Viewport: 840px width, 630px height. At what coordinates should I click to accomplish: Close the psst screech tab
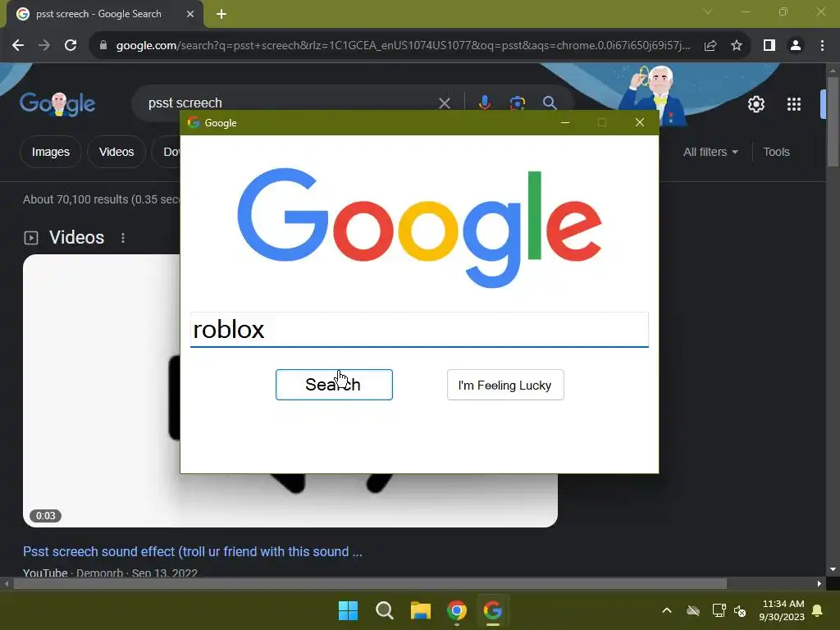[190, 15]
